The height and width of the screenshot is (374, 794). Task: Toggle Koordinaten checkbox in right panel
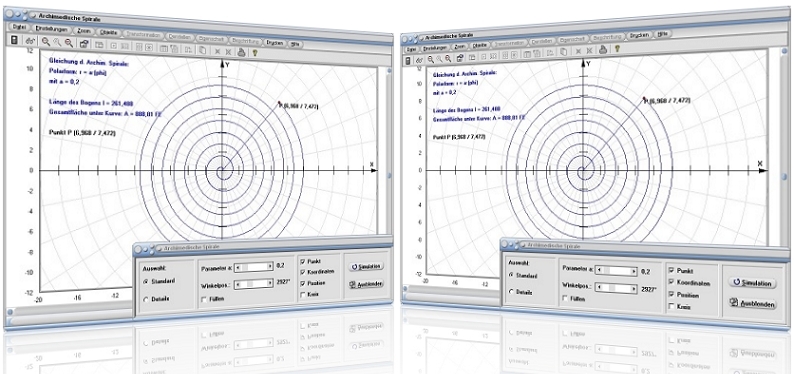[x=672, y=282]
